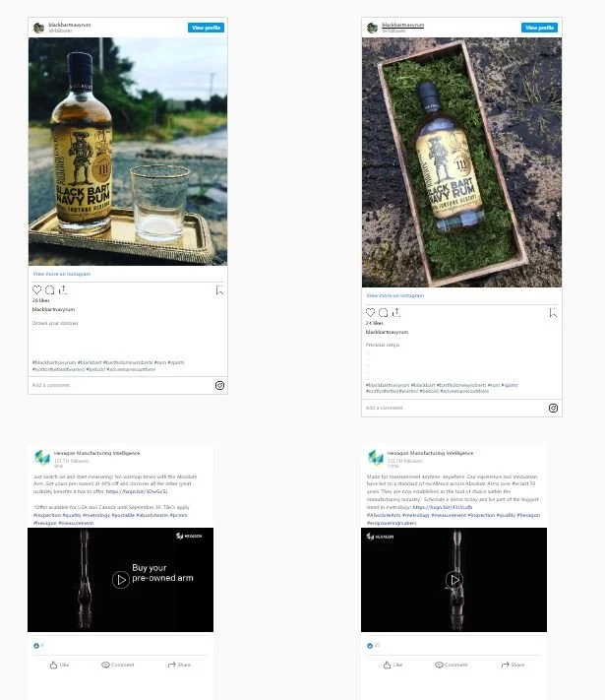Save right rum post with bookmark icon
This screenshot has height=700, width=605.
[553, 313]
